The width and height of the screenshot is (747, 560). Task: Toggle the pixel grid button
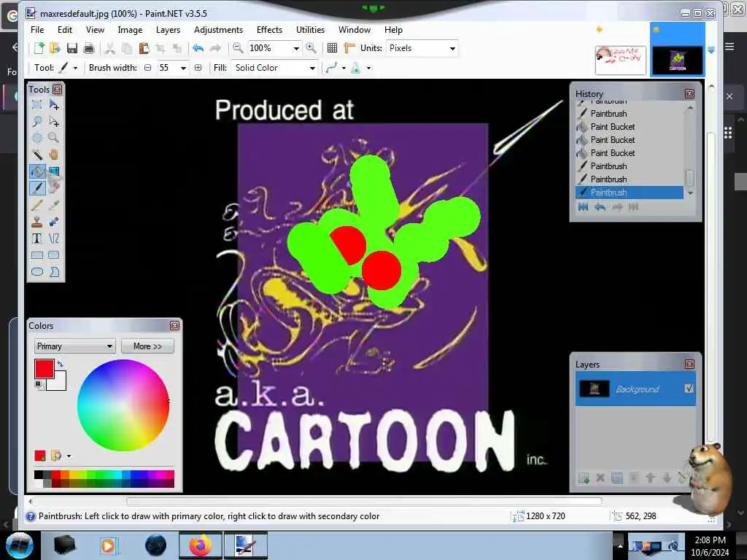(x=332, y=48)
